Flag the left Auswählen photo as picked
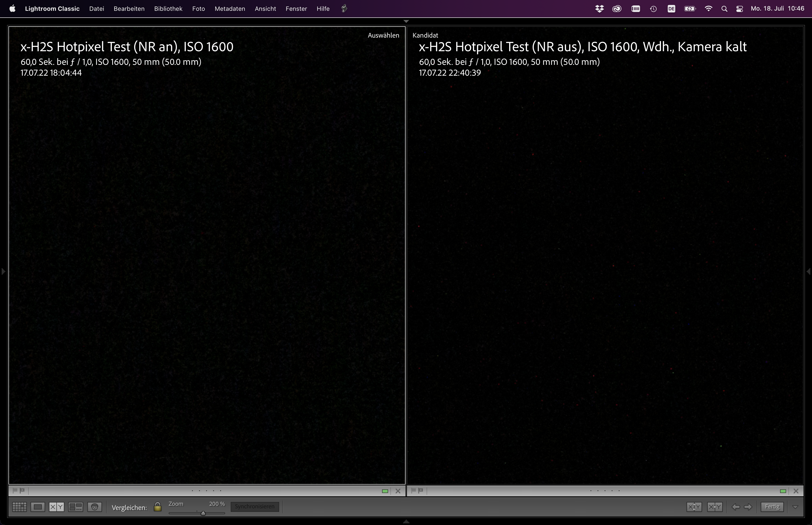The image size is (812, 525). tap(15, 490)
